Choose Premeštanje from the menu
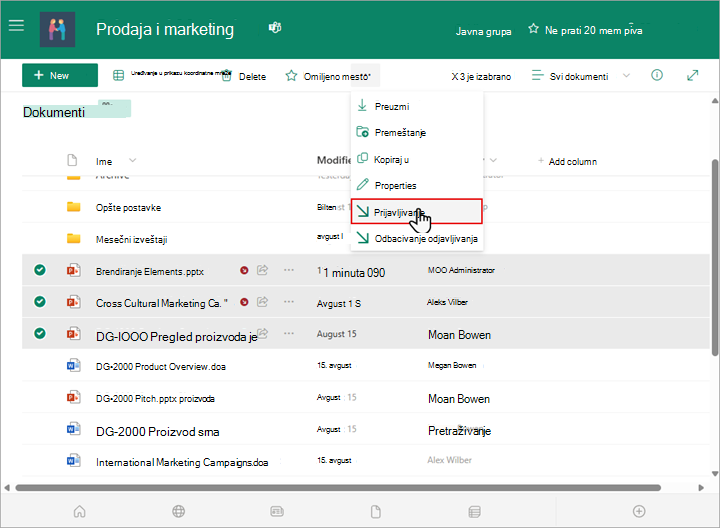This screenshot has width=720, height=528. [x=416, y=133]
